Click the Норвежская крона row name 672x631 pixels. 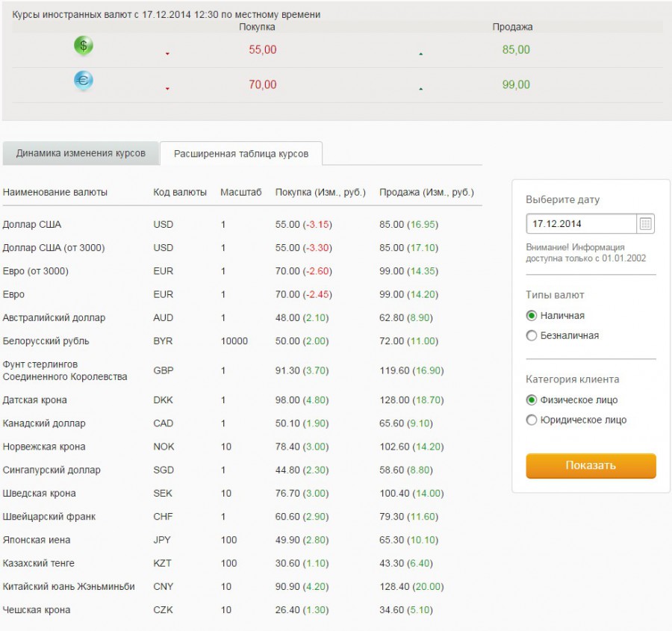44,447
